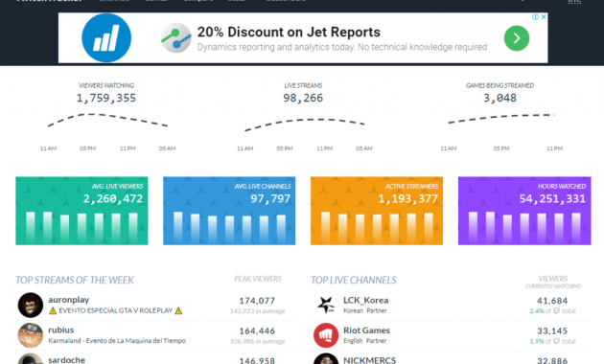This screenshot has width=604, height=364.
Task: Click the 54,251,331 hours watched figure
Action: pos(552,198)
